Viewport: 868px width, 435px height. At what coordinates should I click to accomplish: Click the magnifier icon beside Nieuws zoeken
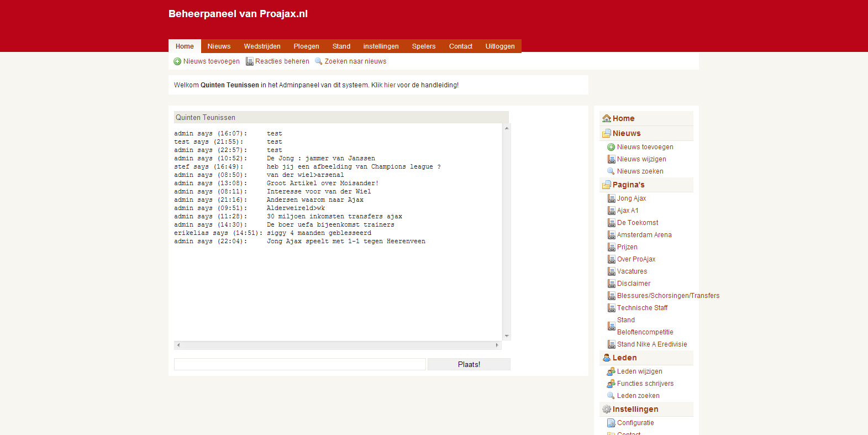tap(611, 171)
